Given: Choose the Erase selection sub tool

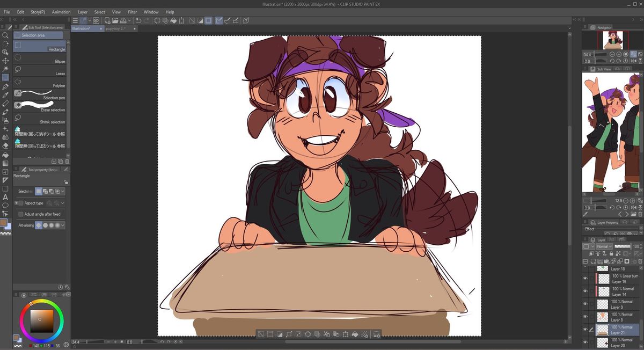Looking at the screenshot, I should 40,107.
